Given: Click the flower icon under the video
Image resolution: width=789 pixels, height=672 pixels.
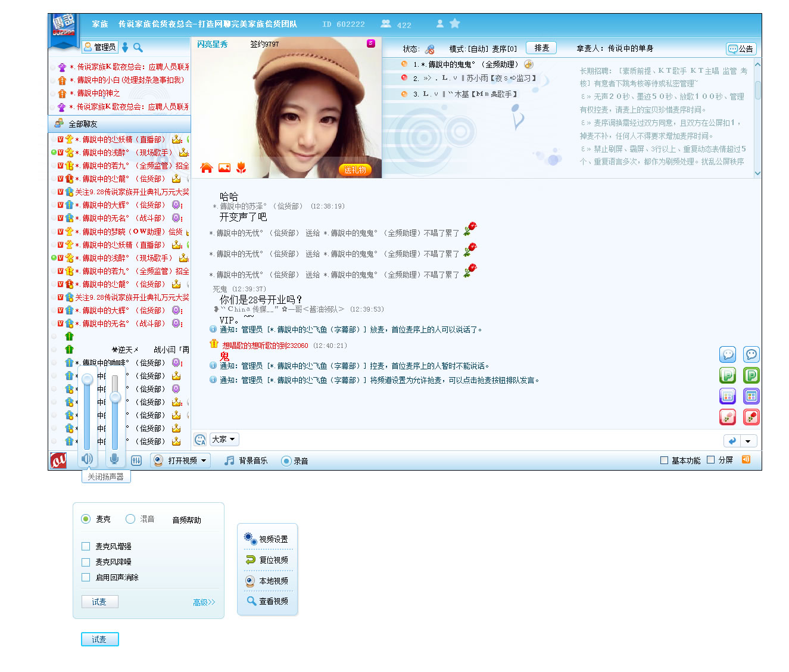Looking at the screenshot, I should pos(241,168).
